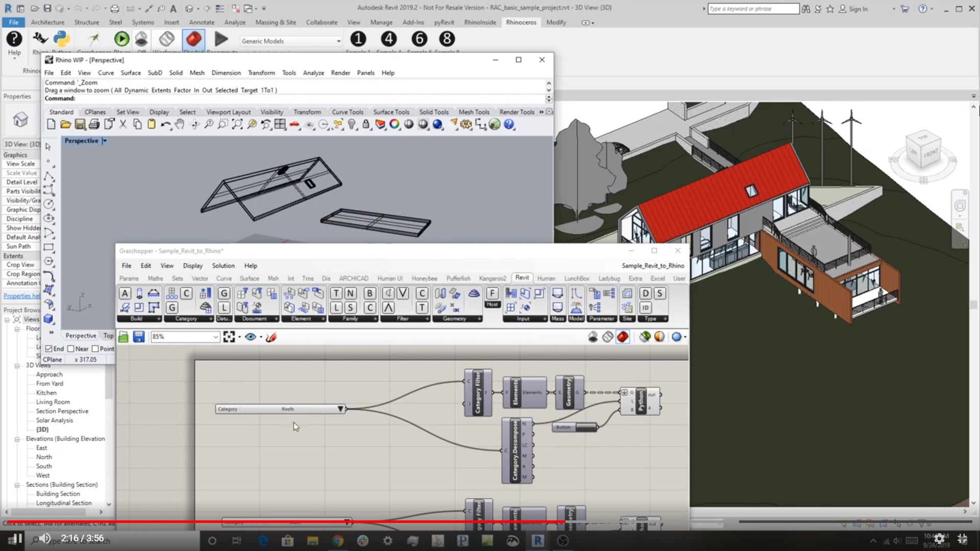Toggle no preview mode in Grasshopper
The height and width of the screenshot is (551, 980).
[x=593, y=337]
